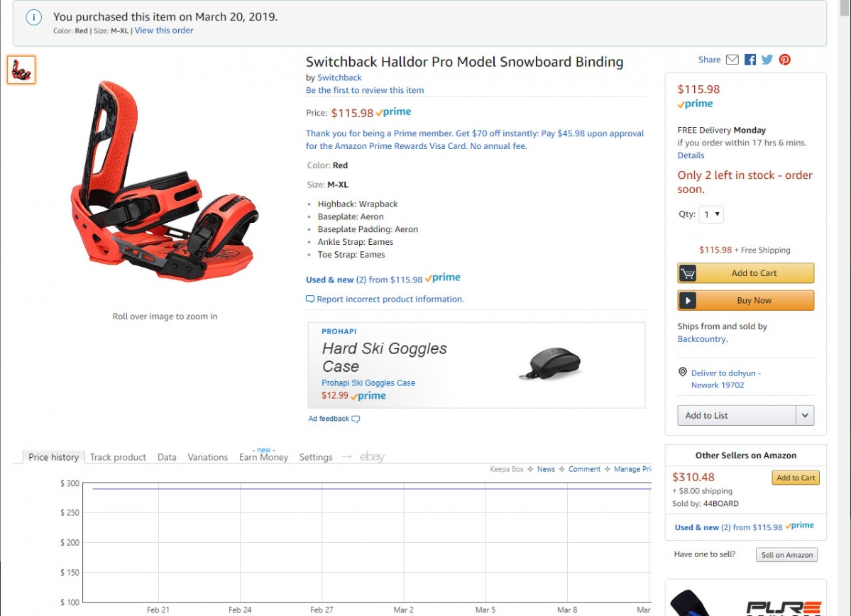Click the purple price line in chart

[372, 489]
